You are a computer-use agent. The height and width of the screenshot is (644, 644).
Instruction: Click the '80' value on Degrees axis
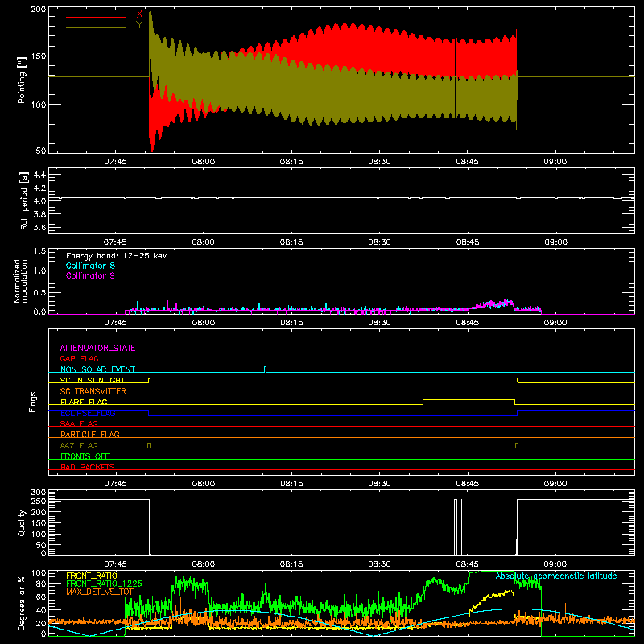(41, 584)
